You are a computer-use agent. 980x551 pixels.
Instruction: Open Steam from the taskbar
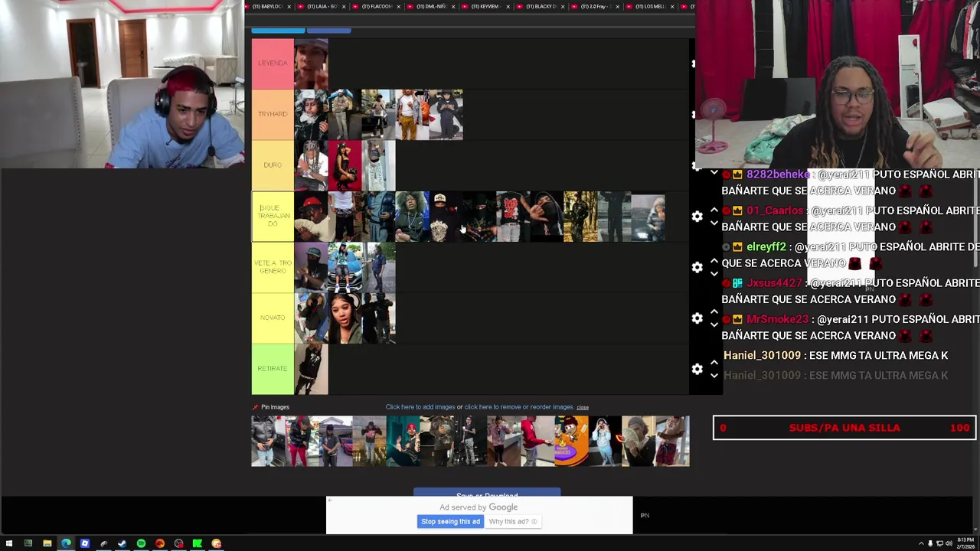tap(122, 543)
